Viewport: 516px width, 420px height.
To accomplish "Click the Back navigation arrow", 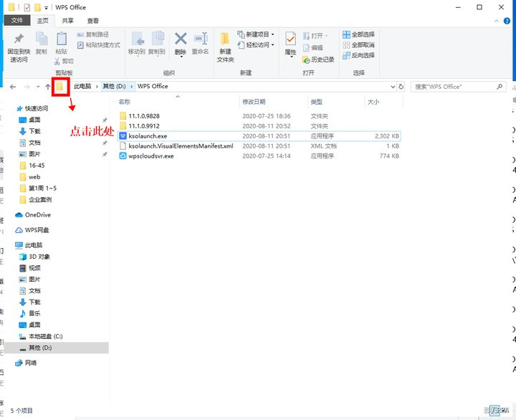I will 13,87.
